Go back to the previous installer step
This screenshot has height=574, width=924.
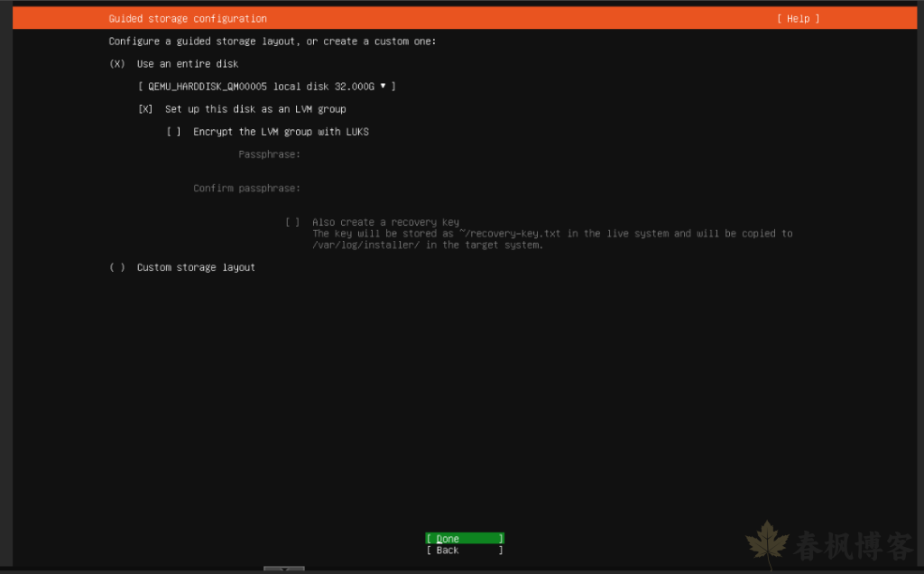point(464,550)
